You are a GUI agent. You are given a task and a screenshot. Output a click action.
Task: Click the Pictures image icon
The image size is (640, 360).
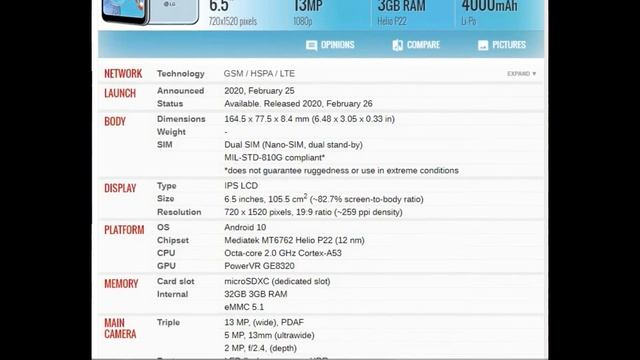point(483,45)
